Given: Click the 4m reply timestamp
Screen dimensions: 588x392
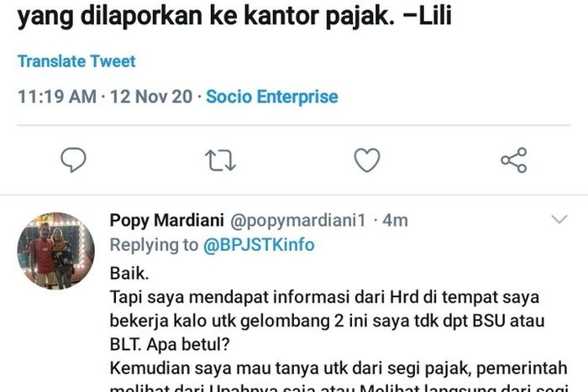Looking at the screenshot, I should [x=396, y=221].
